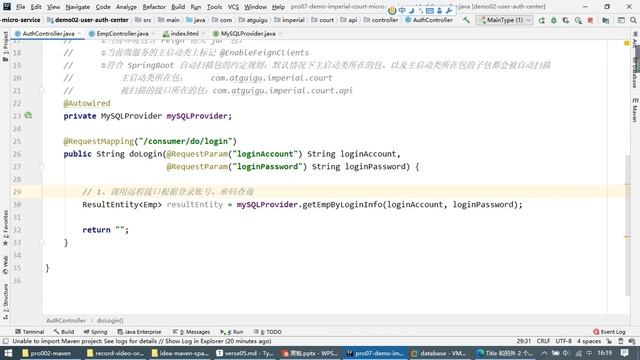Open the MainType (1) run configuration dropdown

coord(504,20)
